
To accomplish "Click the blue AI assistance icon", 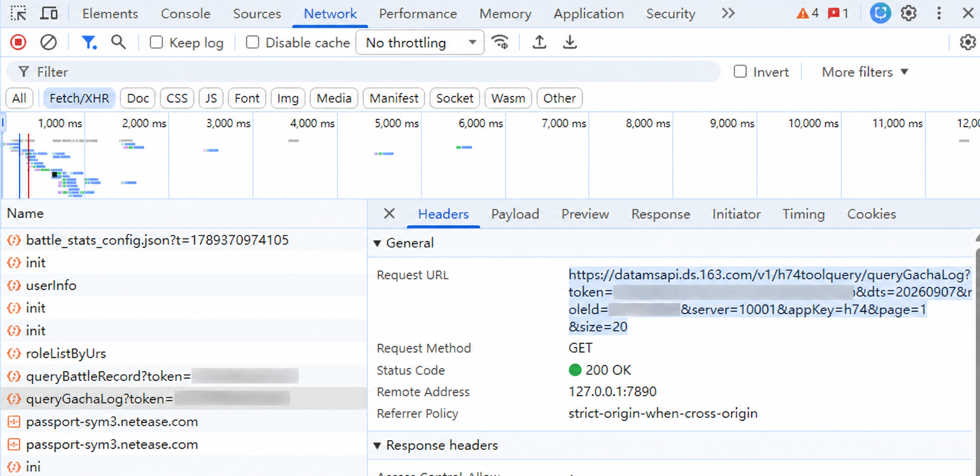I will tap(880, 13).
